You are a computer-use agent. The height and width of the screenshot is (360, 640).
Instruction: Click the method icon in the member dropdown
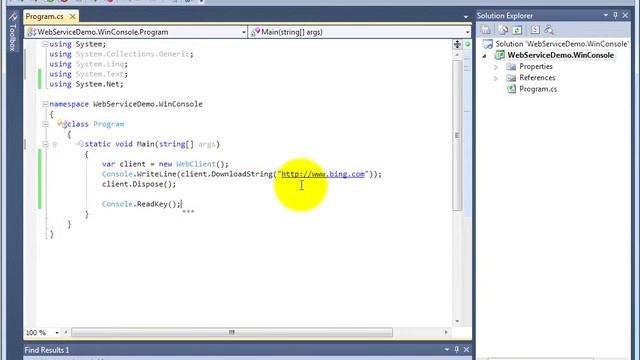click(256, 31)
